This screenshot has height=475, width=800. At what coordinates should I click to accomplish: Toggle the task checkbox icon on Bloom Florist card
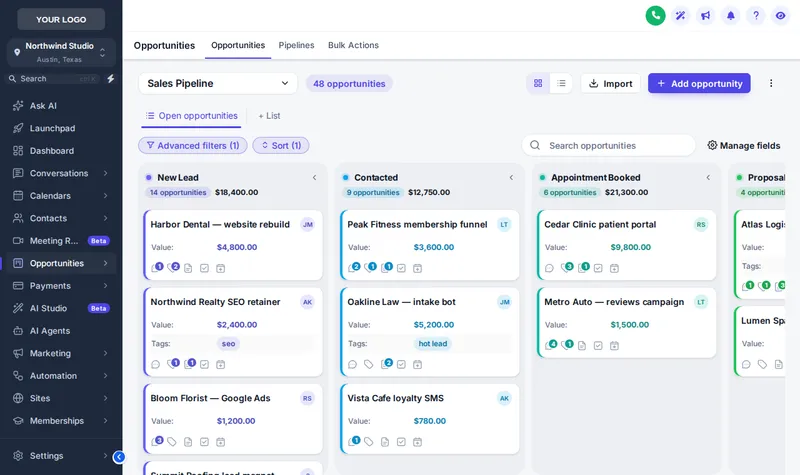click(204, 442)
